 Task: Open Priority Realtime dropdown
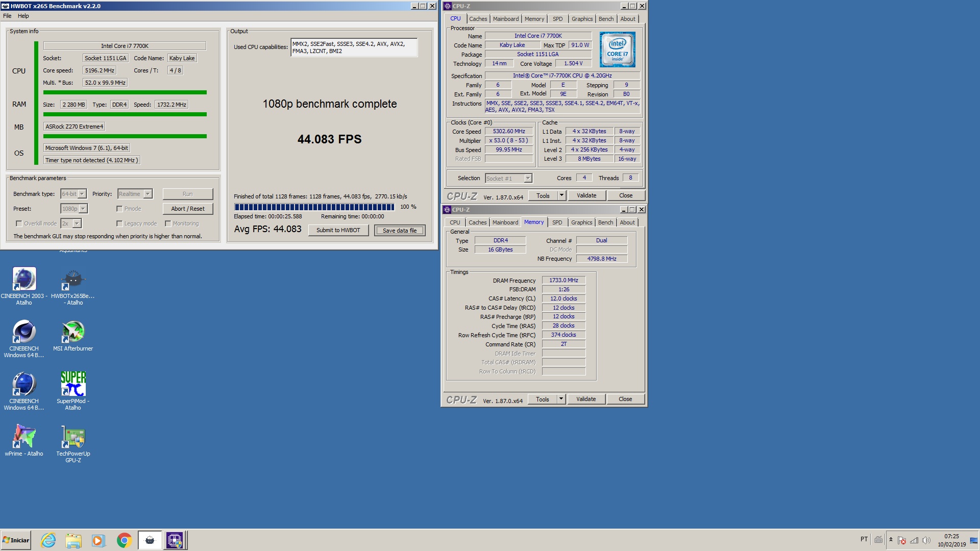coord(148,194)
